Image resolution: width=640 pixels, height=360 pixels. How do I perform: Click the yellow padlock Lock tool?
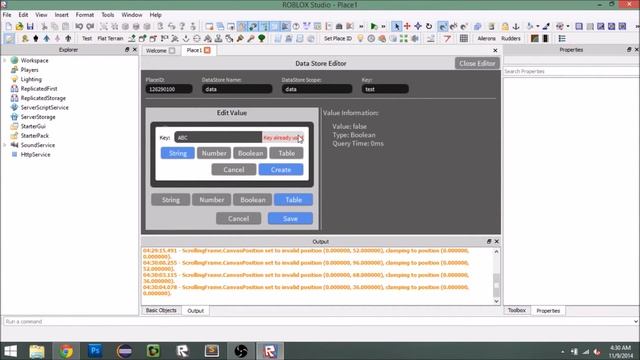[505, 27]
